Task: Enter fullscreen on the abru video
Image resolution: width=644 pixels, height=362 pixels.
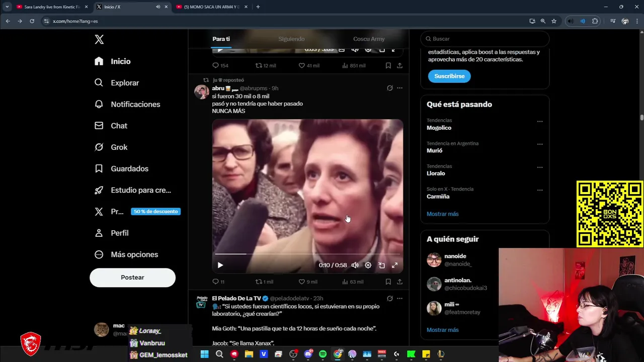Action: 394,265
